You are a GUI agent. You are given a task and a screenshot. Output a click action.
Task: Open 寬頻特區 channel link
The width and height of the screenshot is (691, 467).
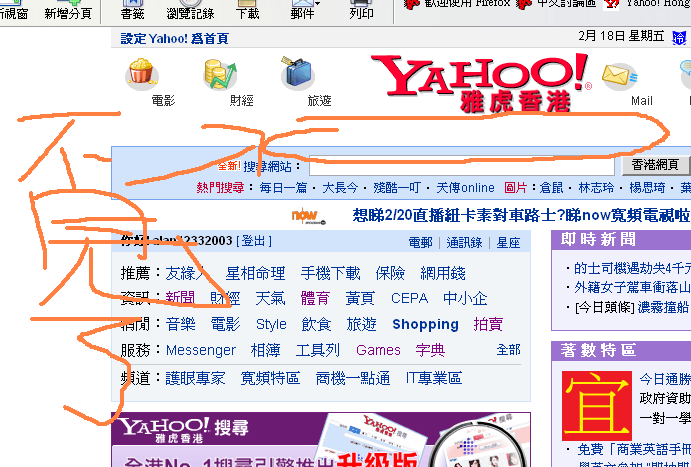coord(270,378)
